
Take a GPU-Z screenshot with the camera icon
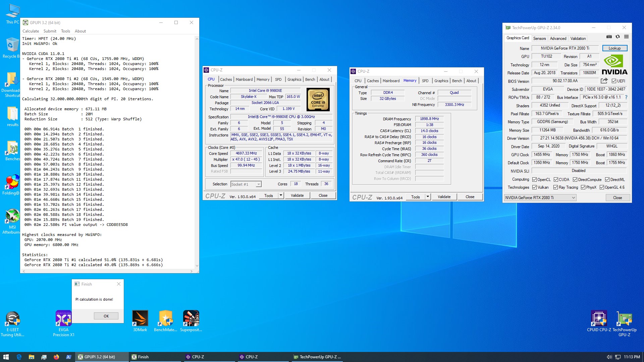click(x=609, y=37)
